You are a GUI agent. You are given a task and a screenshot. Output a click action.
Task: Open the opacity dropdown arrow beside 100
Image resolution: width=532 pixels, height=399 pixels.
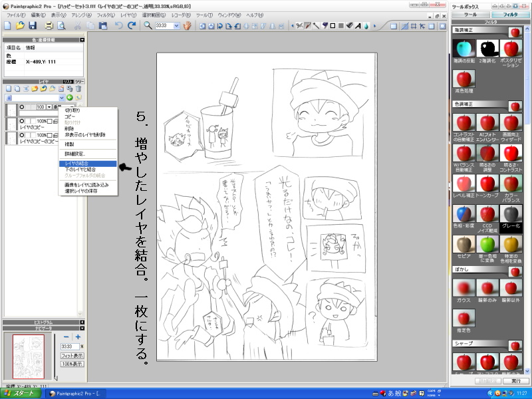click(x=49, y=107)
